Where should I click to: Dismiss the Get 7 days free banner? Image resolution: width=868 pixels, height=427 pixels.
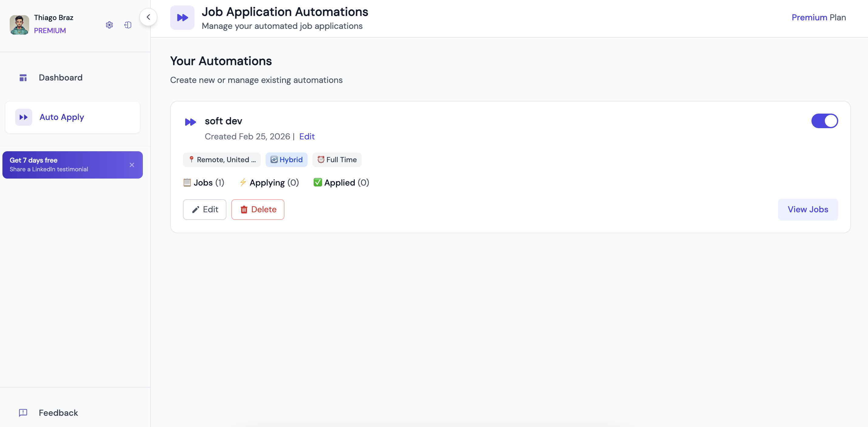point(132,165)
